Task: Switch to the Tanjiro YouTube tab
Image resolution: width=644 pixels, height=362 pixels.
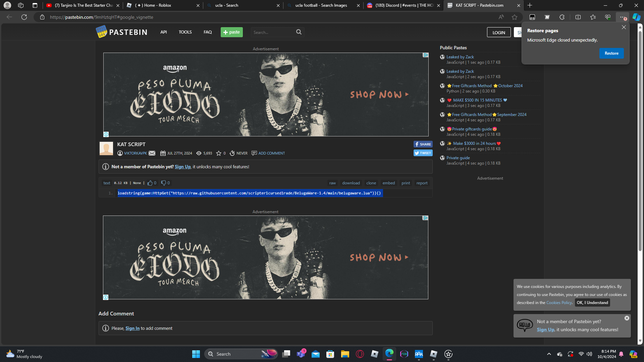Action: click(x=83, y=5)
